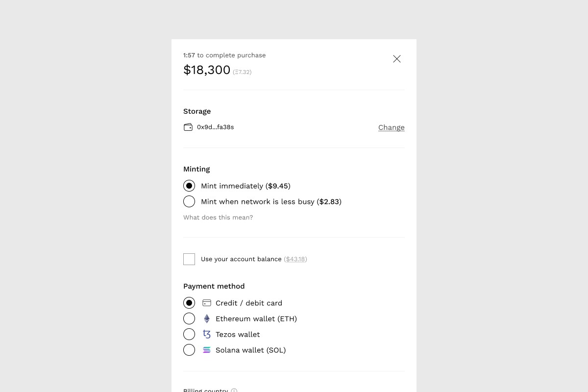The width and height of the screenshot is (588, 392).
Task: Click the 'Use your account balance' label text
Action: (x=241, y=259)
